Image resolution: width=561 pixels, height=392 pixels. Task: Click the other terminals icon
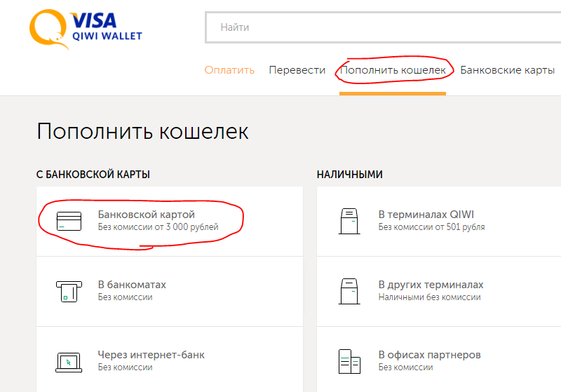click(349, 291)
